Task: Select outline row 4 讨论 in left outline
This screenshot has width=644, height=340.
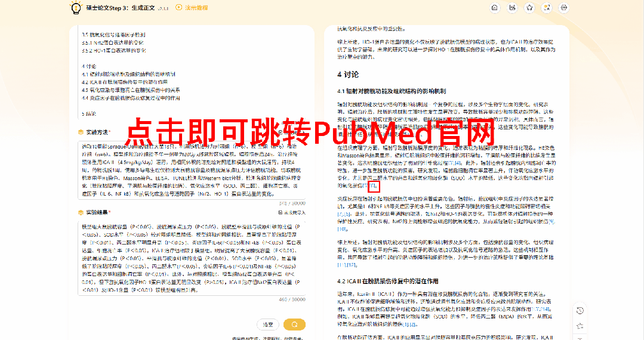Action: click(89, 66)
